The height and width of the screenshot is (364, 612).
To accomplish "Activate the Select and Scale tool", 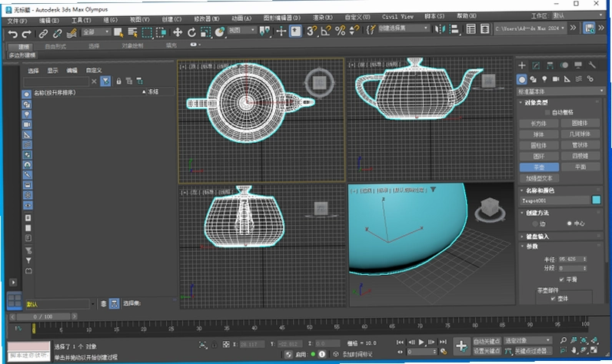I will (x=206, y=32).
